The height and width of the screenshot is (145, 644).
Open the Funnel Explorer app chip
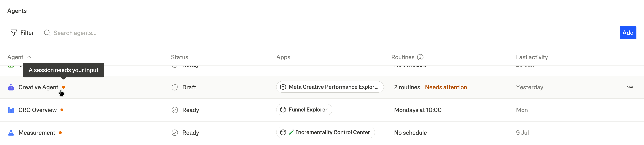pos(304,110)
